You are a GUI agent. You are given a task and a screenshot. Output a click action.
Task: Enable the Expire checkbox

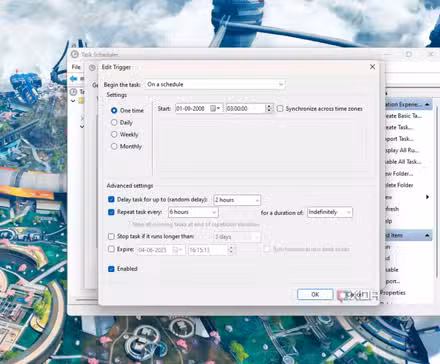111,249
